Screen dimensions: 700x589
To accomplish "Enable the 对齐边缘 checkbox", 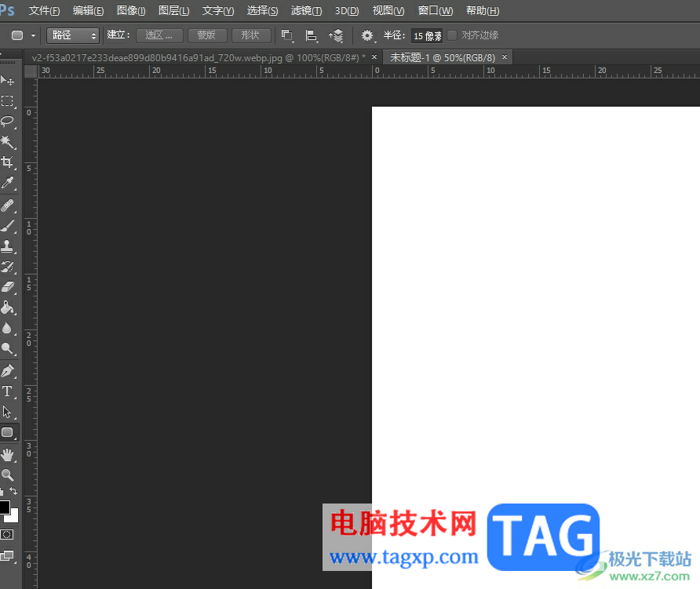I will [x=452, y=35].
